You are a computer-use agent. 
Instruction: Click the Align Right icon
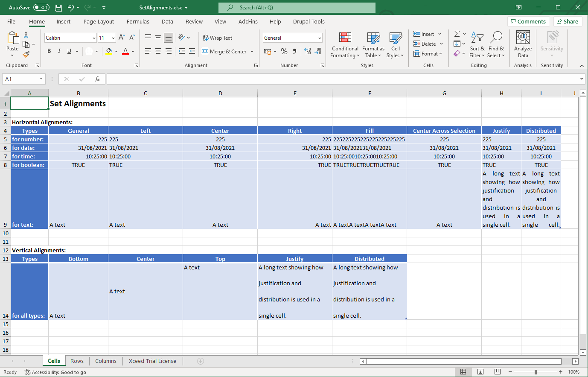169,51
